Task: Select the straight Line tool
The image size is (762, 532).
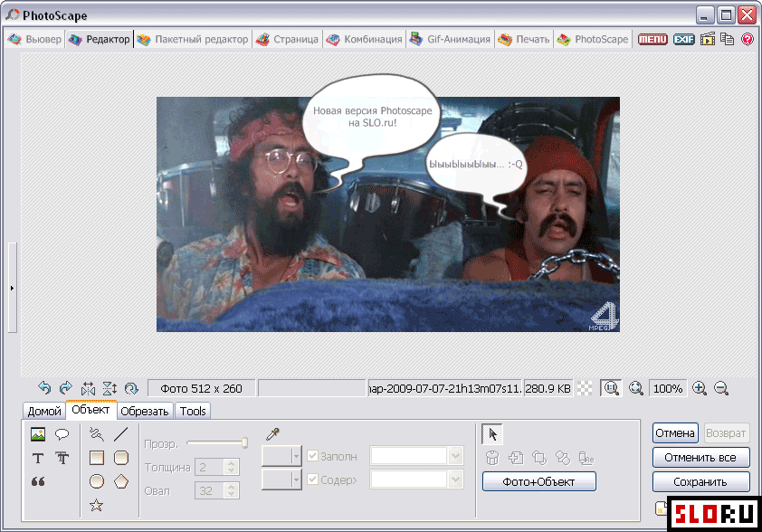Action: click(121, 434)
